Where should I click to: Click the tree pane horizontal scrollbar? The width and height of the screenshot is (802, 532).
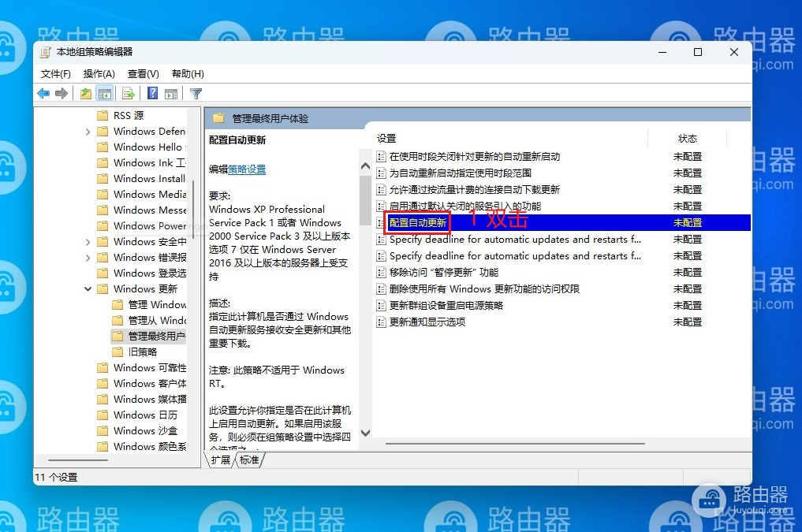78,460
